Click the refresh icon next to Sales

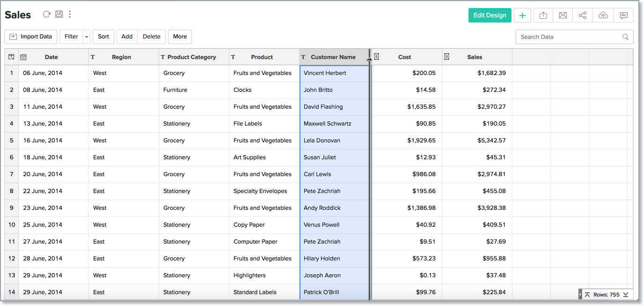point(46,14)
